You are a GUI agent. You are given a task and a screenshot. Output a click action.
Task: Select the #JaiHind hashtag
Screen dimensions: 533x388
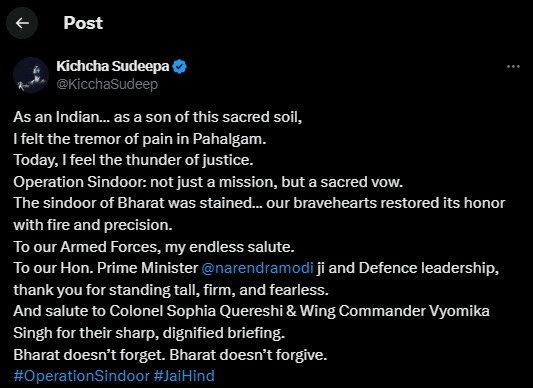tap(184, 376)
